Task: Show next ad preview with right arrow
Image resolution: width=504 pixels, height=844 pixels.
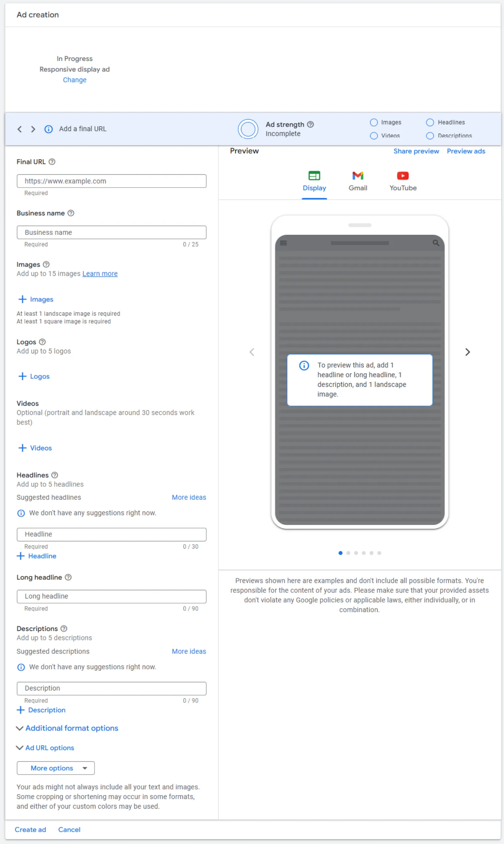Action: (x=468, y=352)
